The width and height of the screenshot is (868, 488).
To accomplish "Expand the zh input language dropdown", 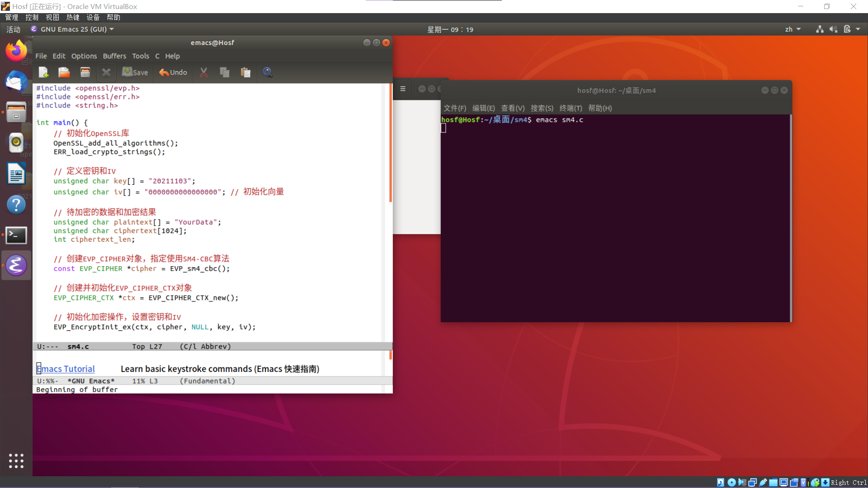I will (x=793, y=29).
